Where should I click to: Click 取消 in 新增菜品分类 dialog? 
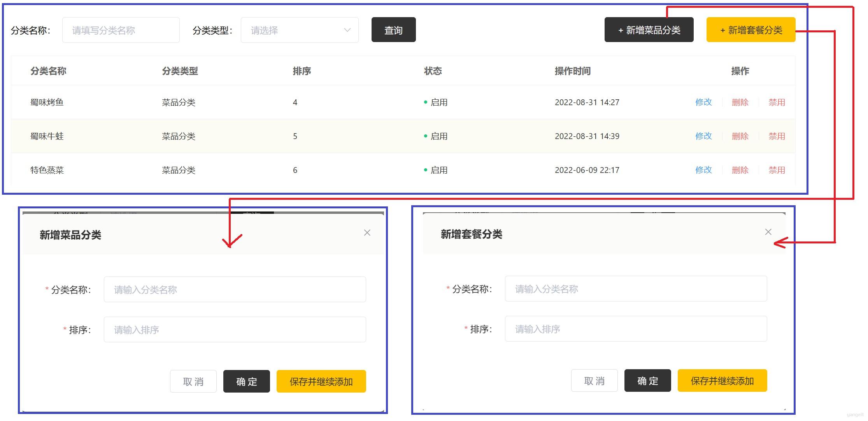click(x=193, y=381)
